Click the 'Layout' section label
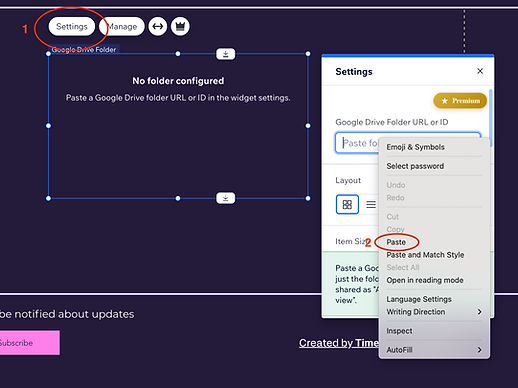This screenshot has height=388, width=518. coord(348,180)
